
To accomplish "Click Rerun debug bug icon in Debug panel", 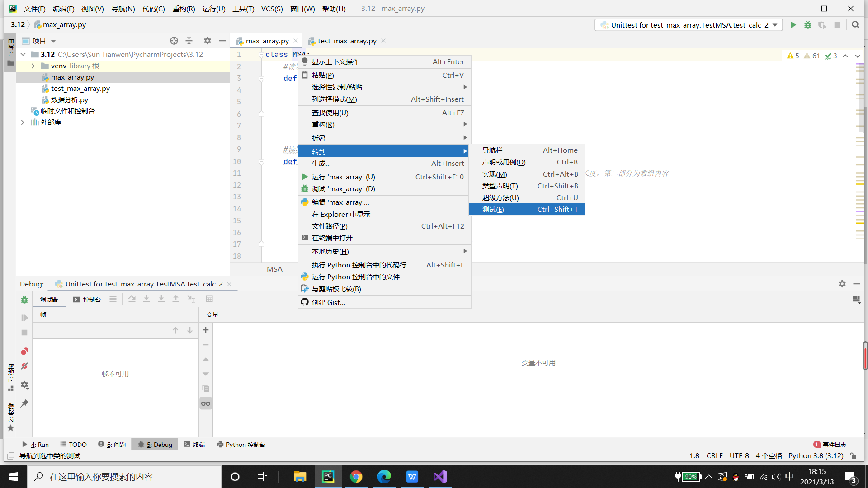I will tap(24, 300).
